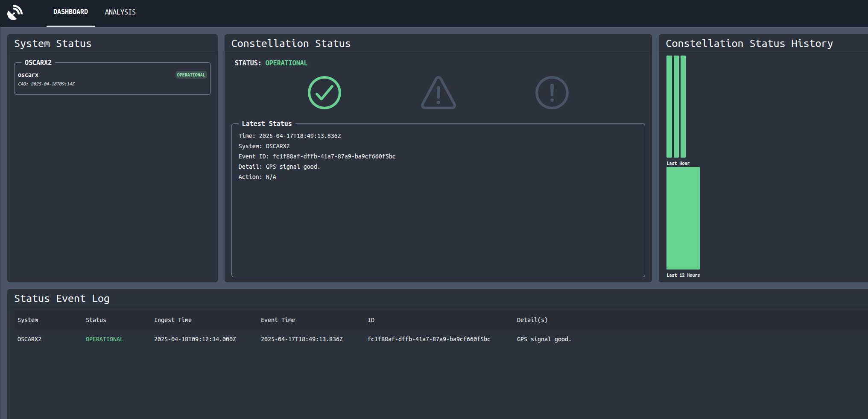Click event time cell in event log
Viewport: 868px width, 419px height.
(302, 339)
